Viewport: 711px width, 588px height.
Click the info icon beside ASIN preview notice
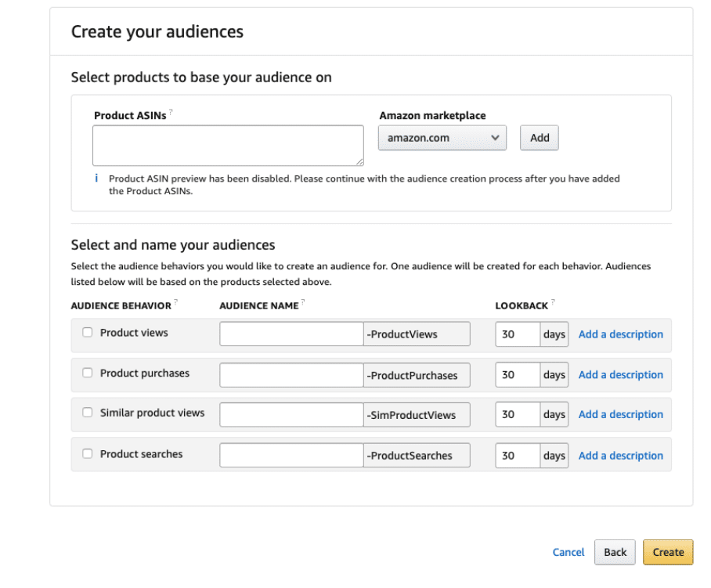click(96, 179)
